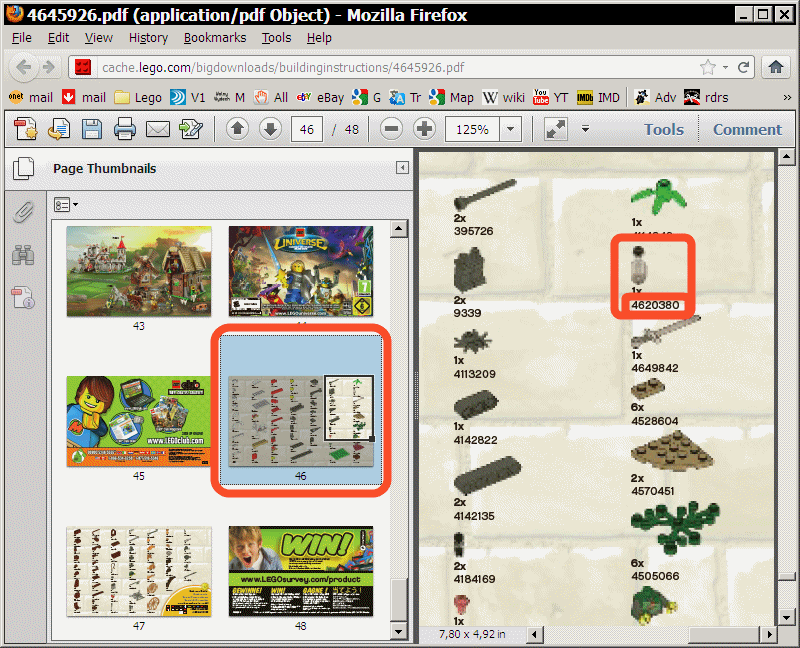The image size is (800, 648).
Task: Bookmark this page with the star icon
Action: pos(708,67)
